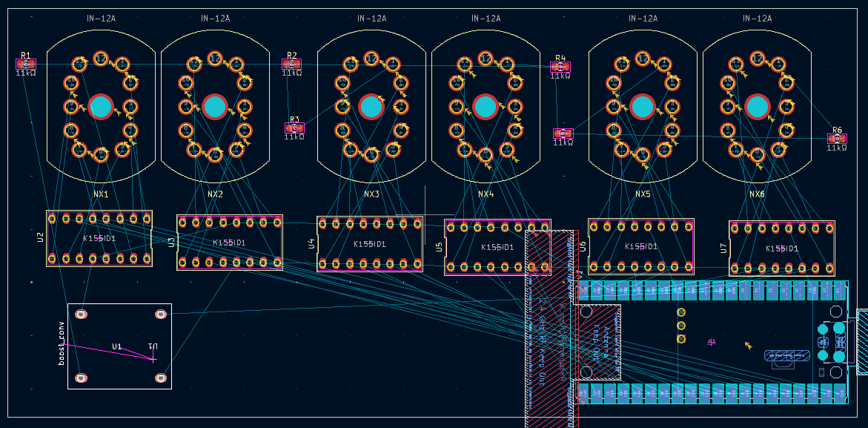Click the center pad of nixie tube NX4
This screenshot has width=868, height=428.
486,107
